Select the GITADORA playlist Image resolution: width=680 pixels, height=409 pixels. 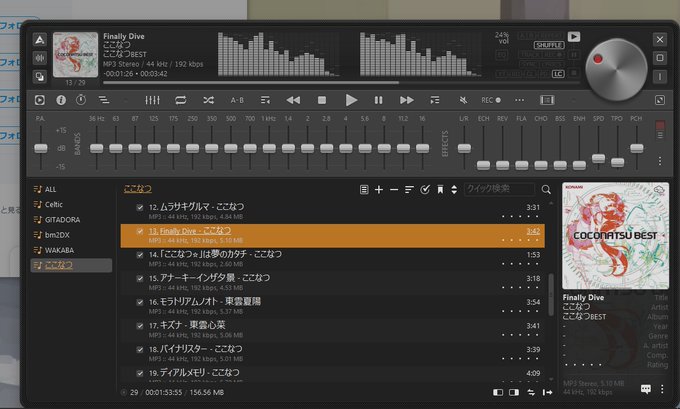(x=72, y=219)
